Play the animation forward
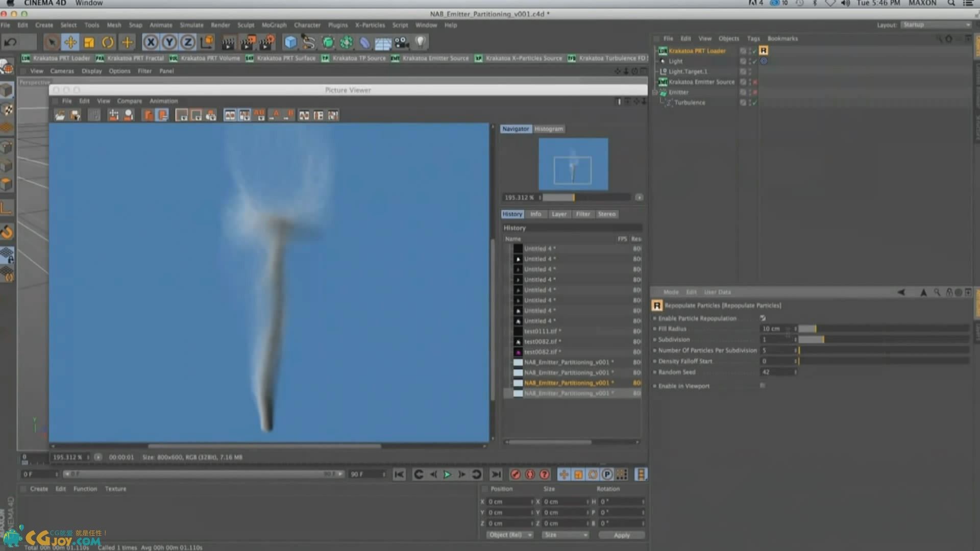The height and width of the screenshot is (551, 980). [447, 474]
